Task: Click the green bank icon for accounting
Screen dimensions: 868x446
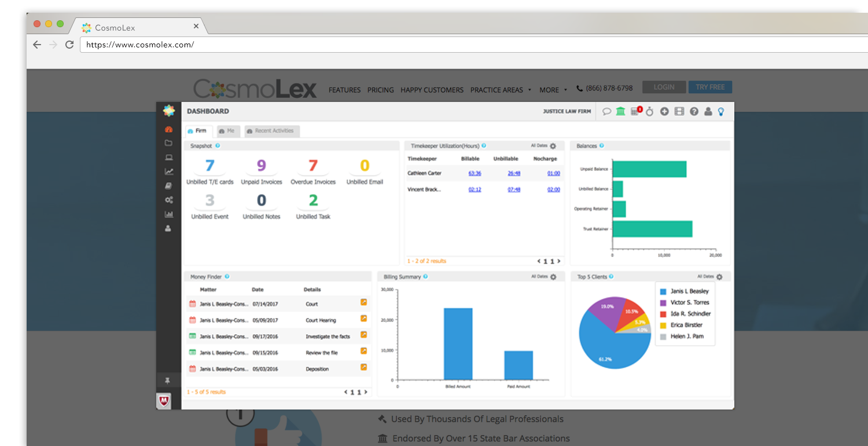Action: 620,111
